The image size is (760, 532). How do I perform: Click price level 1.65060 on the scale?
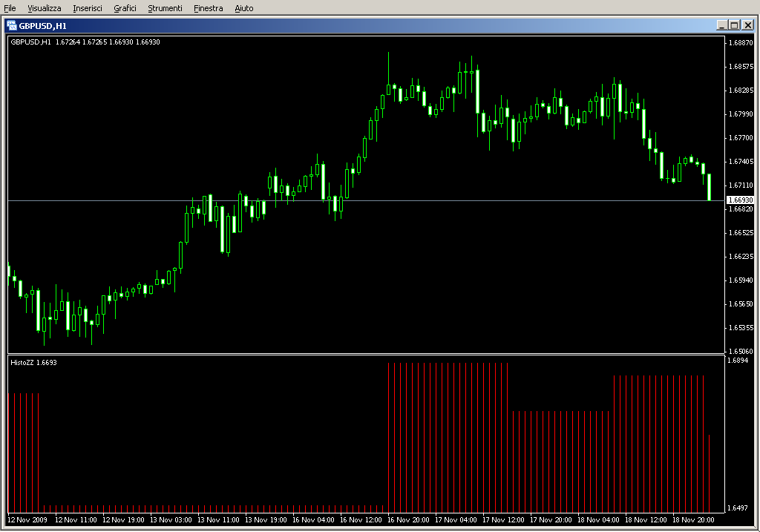[x=741, y=351]
